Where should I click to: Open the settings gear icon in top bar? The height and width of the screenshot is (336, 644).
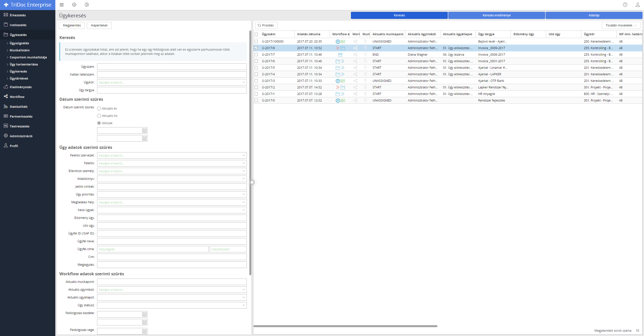click(74, 5)
